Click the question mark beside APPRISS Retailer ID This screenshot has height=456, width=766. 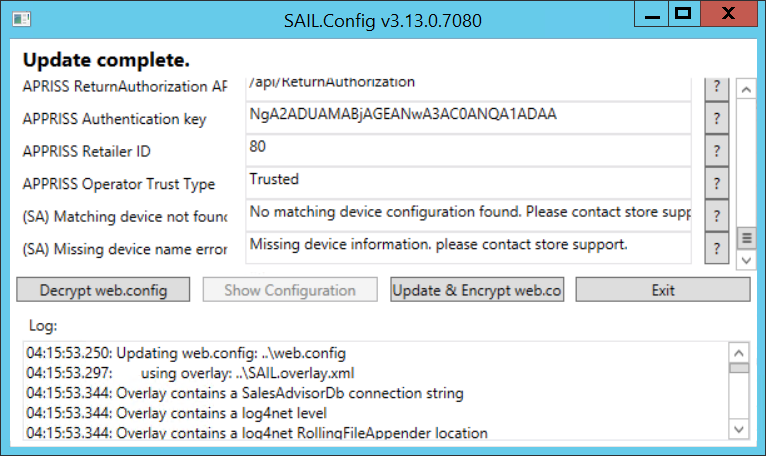click(717, 151)
